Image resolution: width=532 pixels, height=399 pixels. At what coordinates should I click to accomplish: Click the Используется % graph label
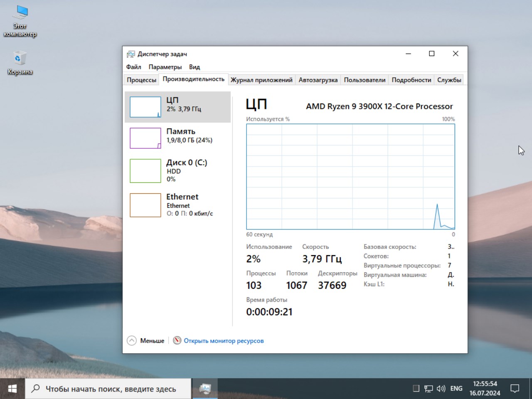(268, 119)
